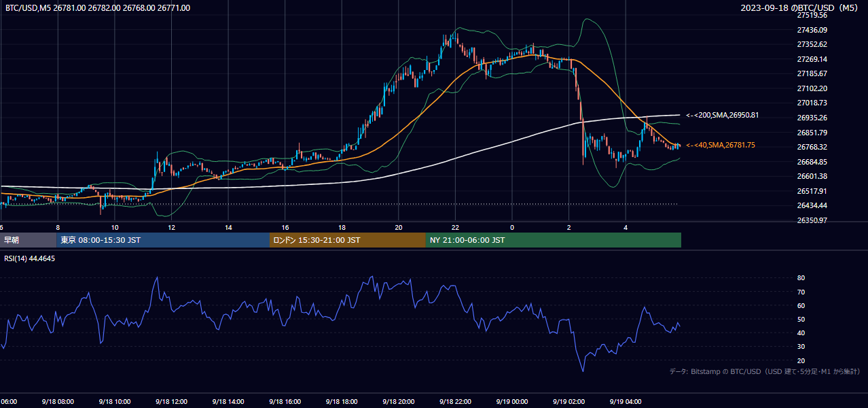Click price axis value 26601.38
The image size is (868, 408).
[x=812, y=176]
